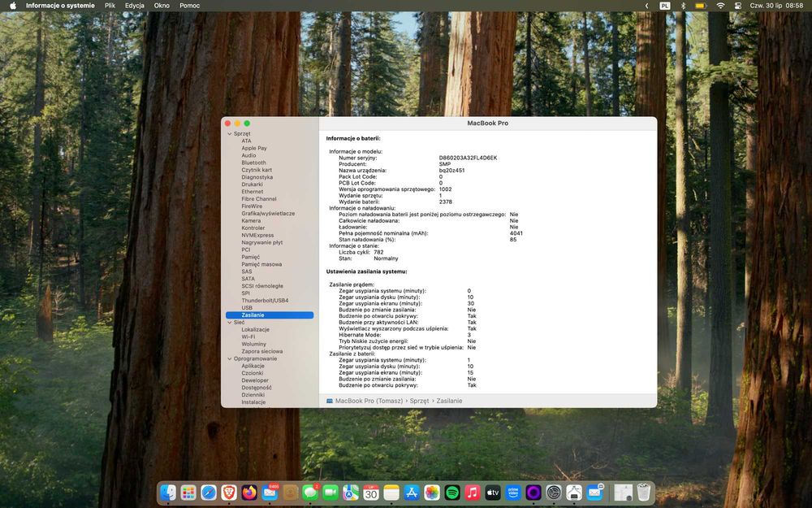
Task: Select Thunderbolt/USB4 in the sidebar
Action: 265,301
